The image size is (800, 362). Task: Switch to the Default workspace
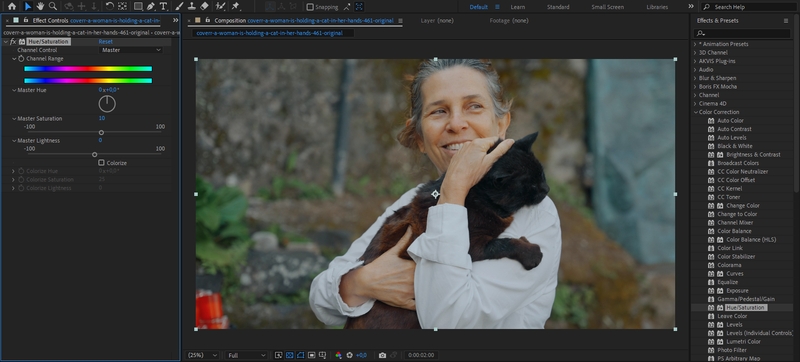[x=479, y=7]
